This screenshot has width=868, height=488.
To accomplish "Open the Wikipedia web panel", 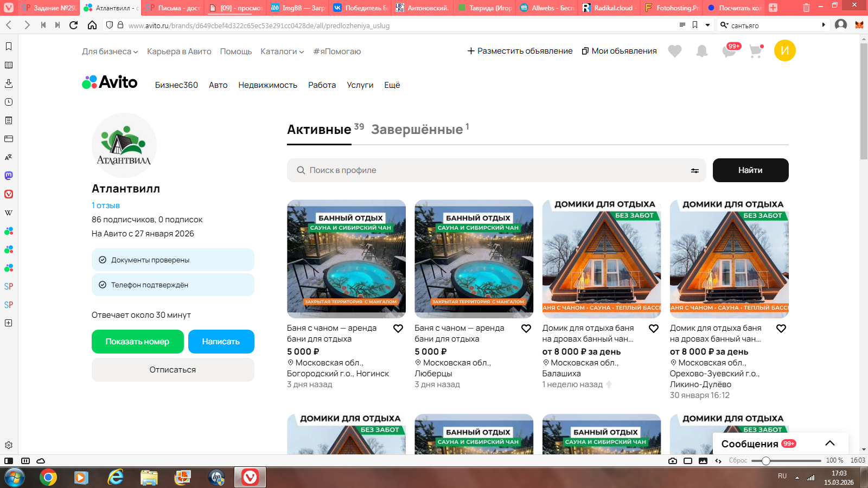I will coord(9,213).
